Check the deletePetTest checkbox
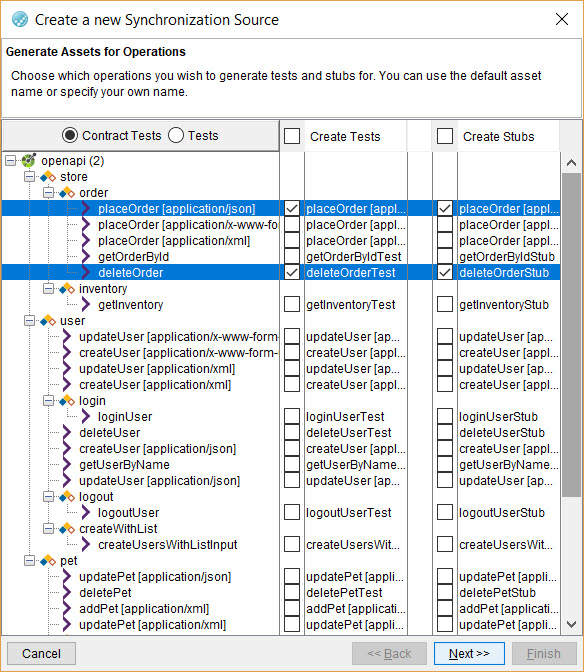Screen dimensions: 584x672 292,593
